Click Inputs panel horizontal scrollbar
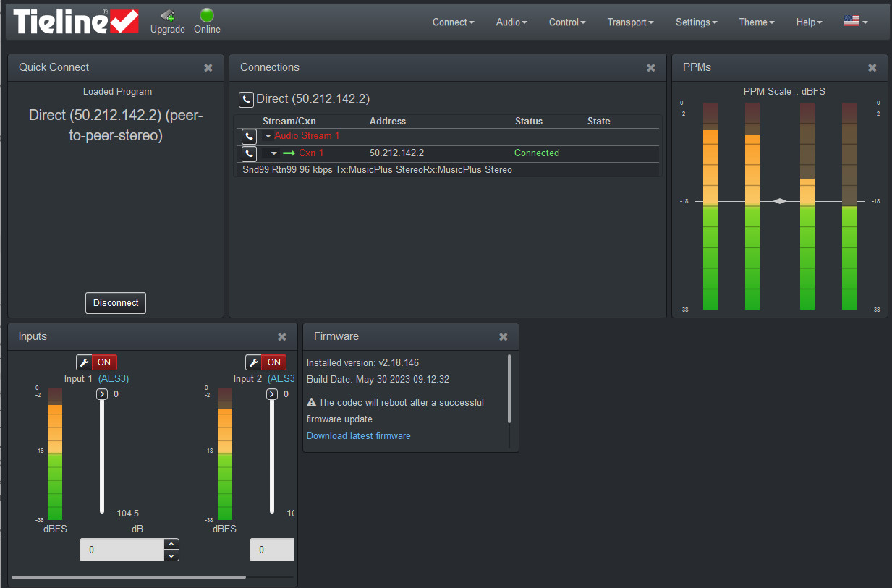 pos(129,577)
